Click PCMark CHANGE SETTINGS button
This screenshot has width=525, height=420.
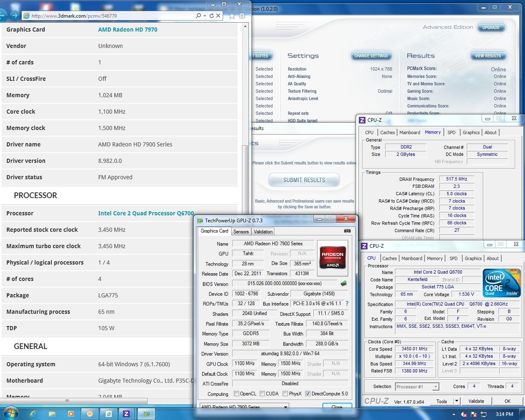pyautogui.click(x=371, y=56)
